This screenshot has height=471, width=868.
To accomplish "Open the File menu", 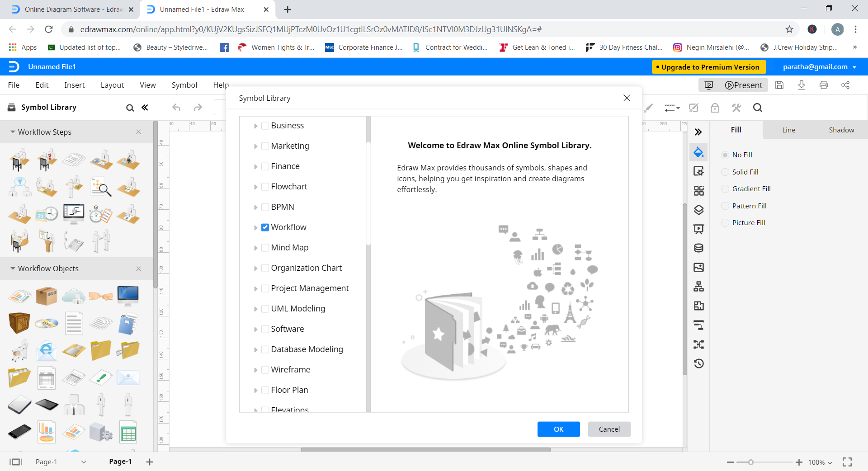I will pyautogui.click(x=14, y=85).
